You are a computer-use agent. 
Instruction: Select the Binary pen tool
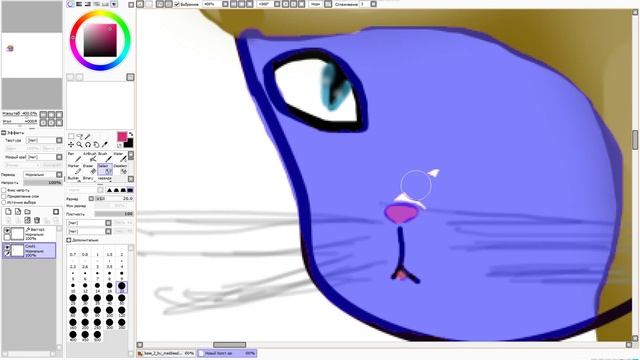pos(89,179)
